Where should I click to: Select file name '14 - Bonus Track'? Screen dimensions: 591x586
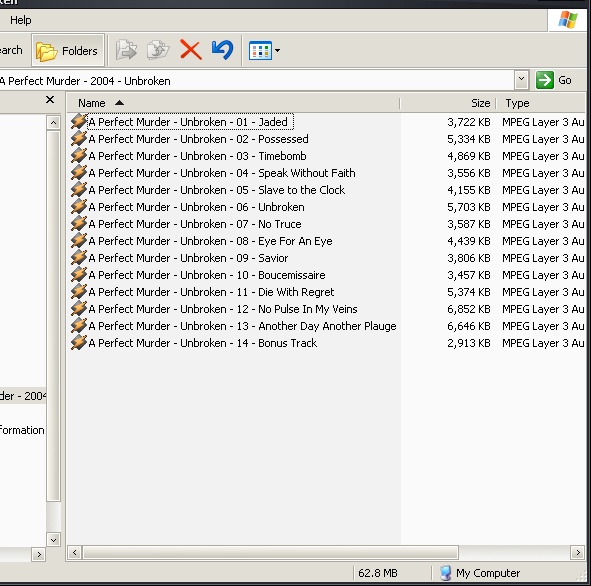click(203, 343)
